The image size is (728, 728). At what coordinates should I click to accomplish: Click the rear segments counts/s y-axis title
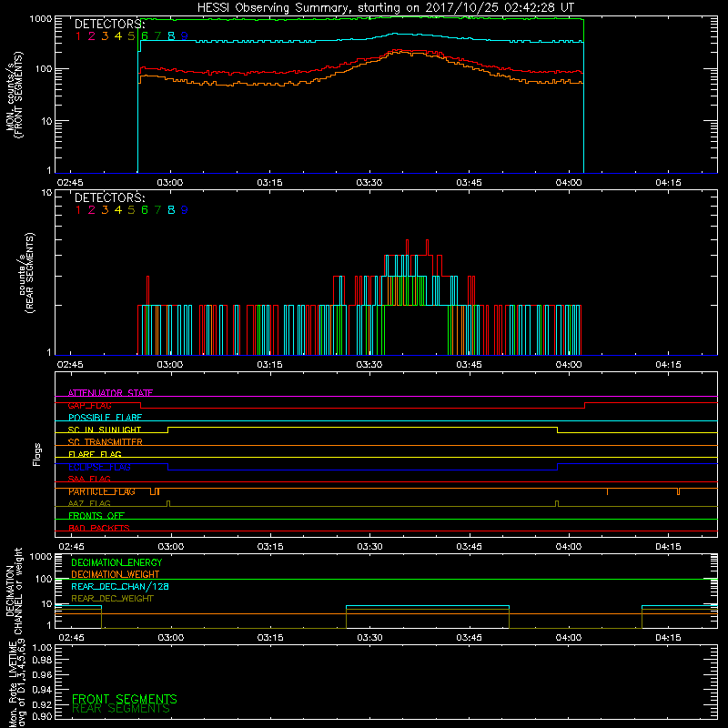click(x=26, y=273)
